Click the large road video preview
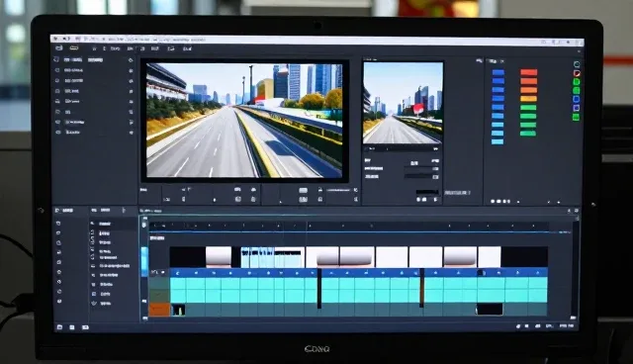 pyautogui.click(x=244, y=121)
